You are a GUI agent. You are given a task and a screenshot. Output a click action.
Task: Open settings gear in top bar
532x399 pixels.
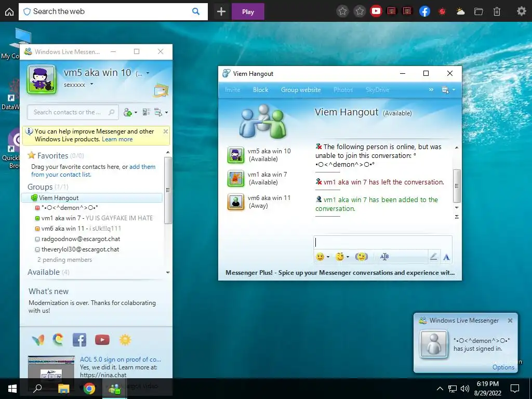pos(521,11)
